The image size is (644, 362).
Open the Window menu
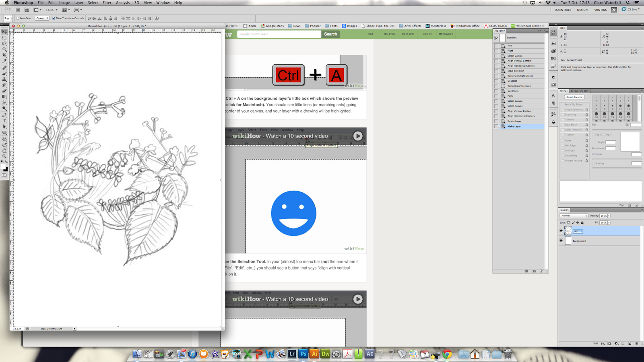click(x=163, y=3)
